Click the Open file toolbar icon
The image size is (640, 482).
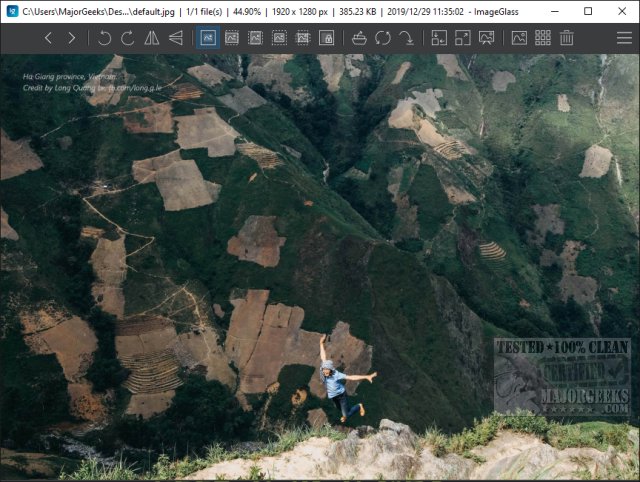[360, 38]
